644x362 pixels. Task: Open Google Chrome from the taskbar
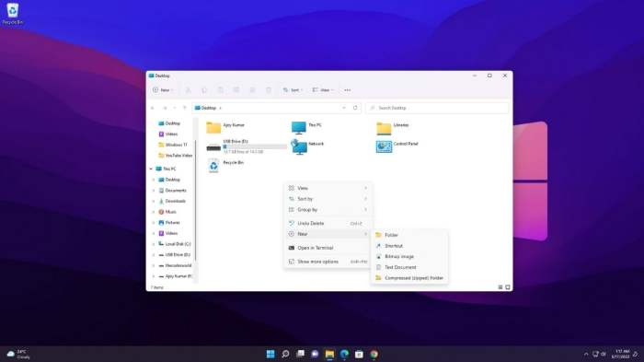[374, 354]
